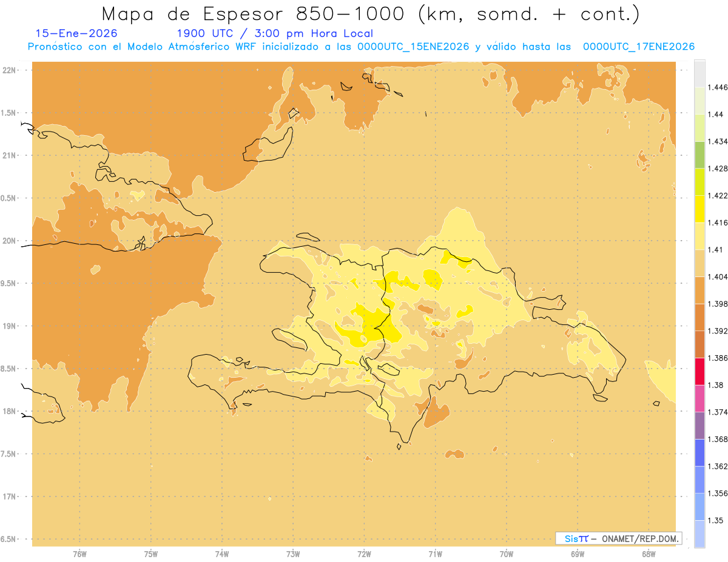
Task: Click the legend value '1.416'
Action: tap(718, 222)
